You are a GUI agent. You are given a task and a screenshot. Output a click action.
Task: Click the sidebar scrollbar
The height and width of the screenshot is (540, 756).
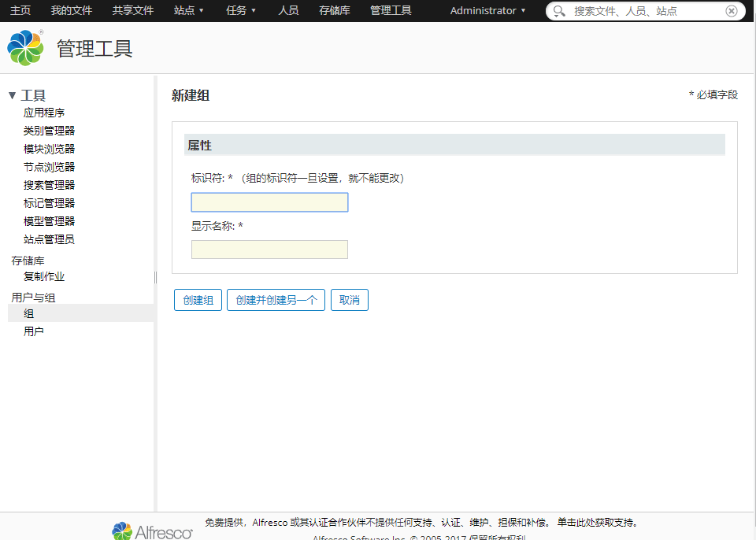[154, 277]
